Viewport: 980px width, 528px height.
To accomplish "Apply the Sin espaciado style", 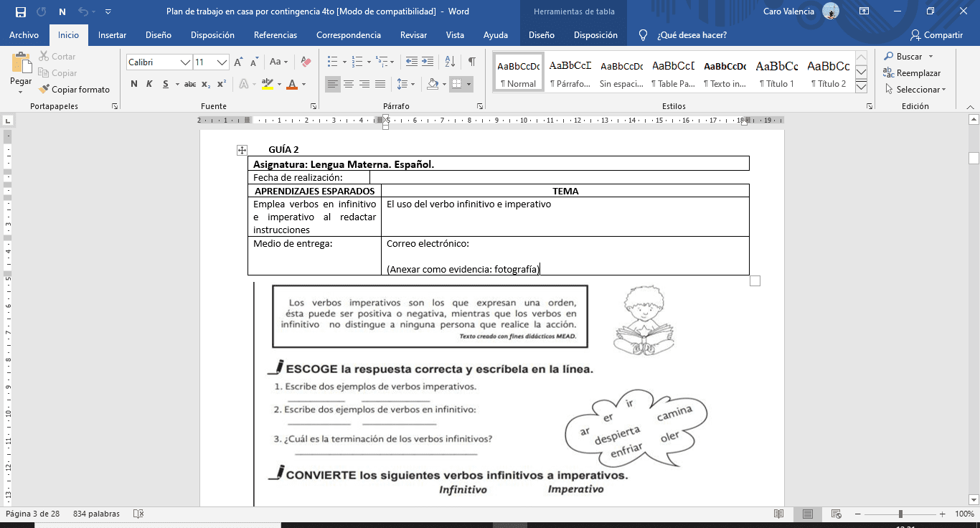I will click(622, 72).
